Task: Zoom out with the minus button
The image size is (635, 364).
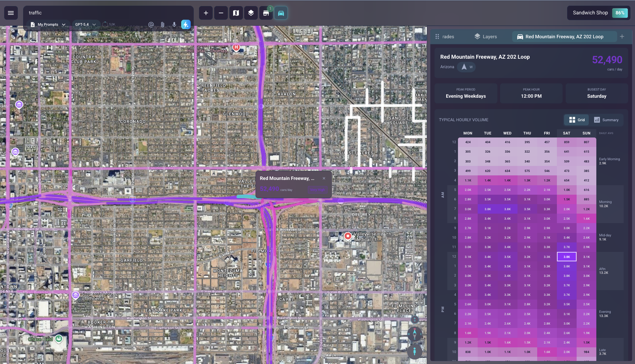Action: 221,13
